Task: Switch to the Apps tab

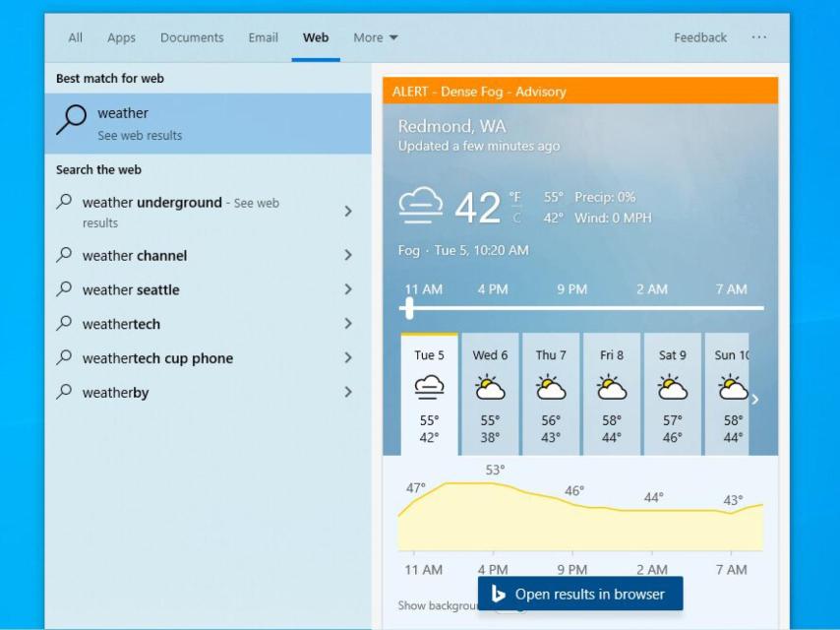Action: (121, 37)
